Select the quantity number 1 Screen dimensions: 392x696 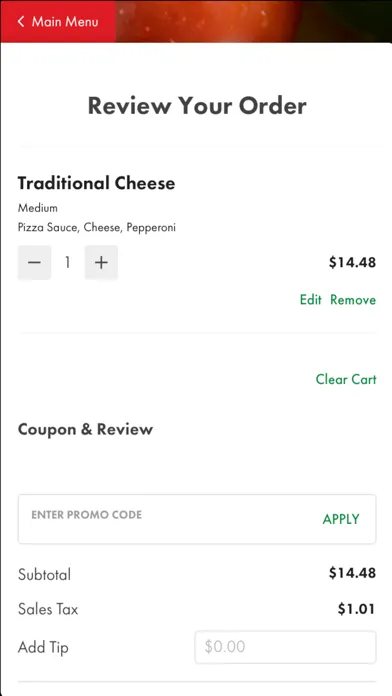coord(67,262)
